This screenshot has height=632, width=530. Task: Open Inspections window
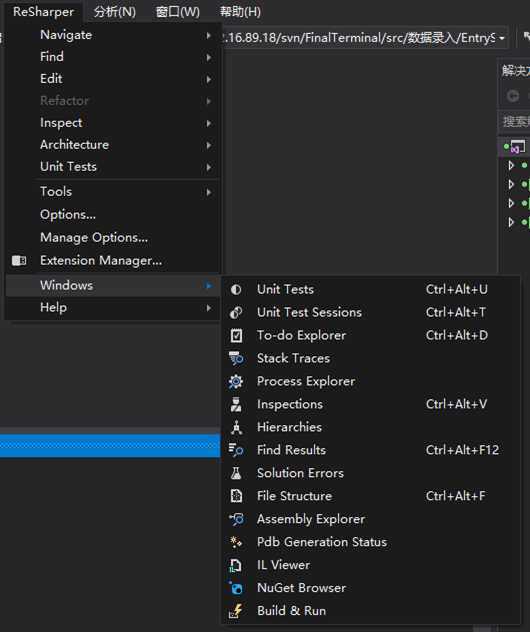[x=371, y=404]
